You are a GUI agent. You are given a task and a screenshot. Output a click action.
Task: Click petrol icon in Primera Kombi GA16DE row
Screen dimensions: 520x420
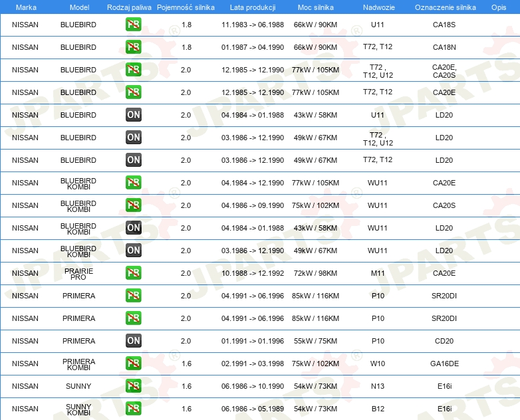coord(133,364)
